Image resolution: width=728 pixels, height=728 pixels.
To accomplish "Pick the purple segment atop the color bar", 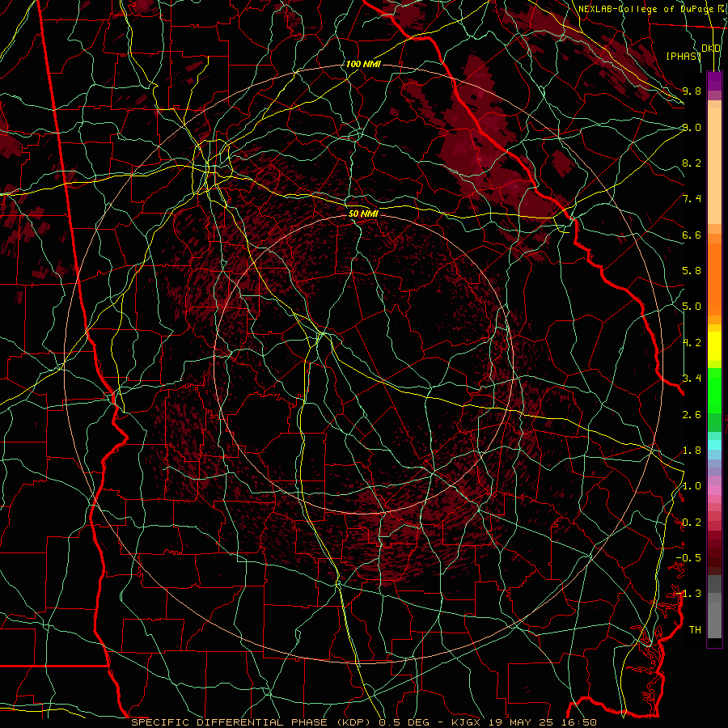I will pyautogui.click(x=714, y=81).
